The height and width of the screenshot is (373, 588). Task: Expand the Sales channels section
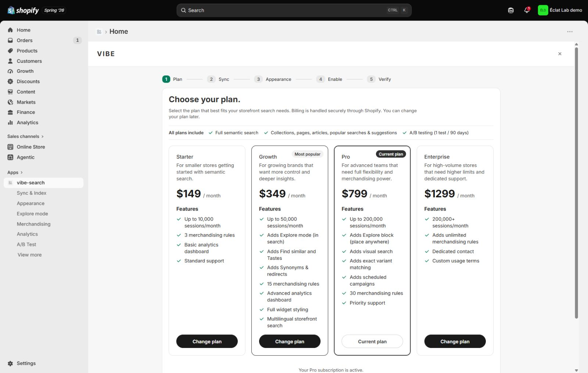pyautogui.click(x=25, y=136)
